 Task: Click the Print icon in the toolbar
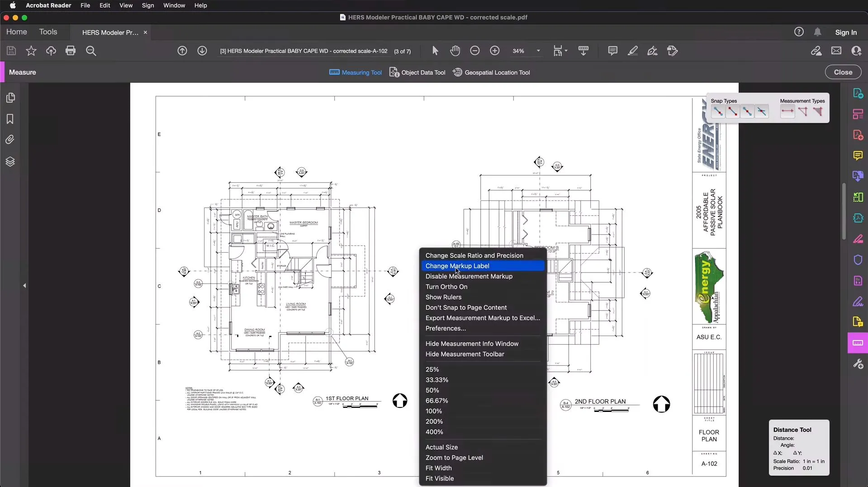[71, 51]
